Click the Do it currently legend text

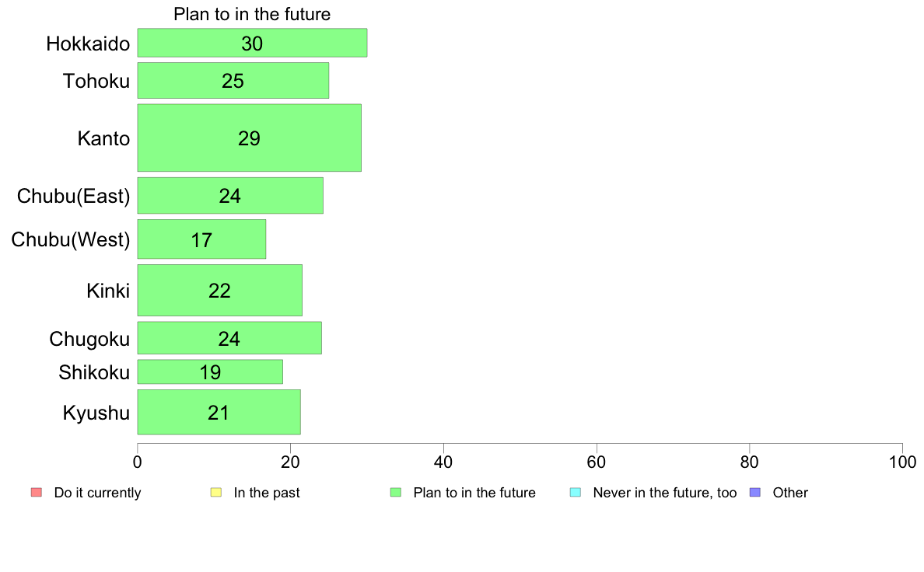[x=98, y=493]
